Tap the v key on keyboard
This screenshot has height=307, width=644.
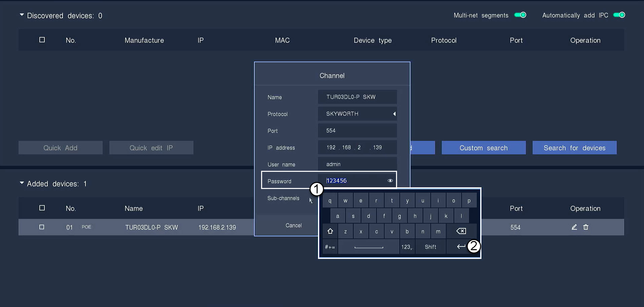coord(392,231)
